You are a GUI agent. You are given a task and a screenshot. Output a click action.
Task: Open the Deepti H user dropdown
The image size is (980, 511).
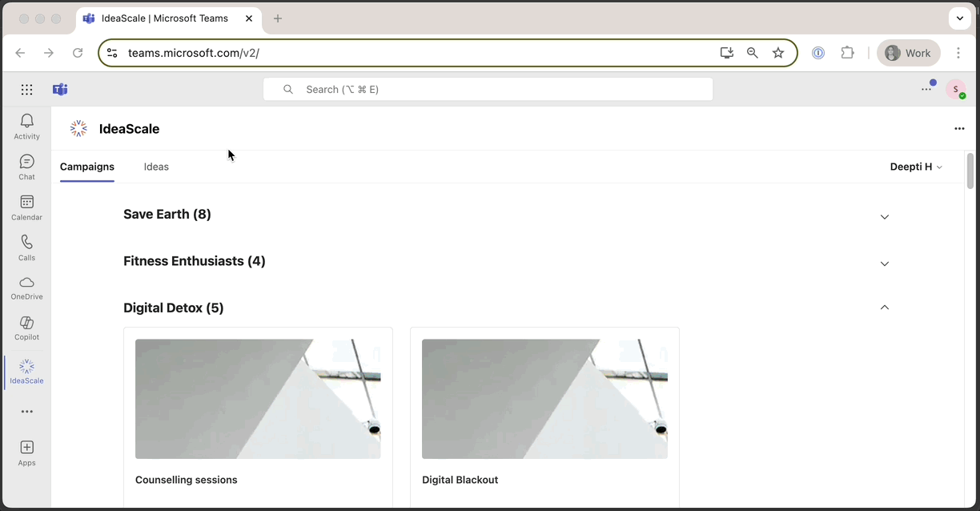tap(916, 167)
